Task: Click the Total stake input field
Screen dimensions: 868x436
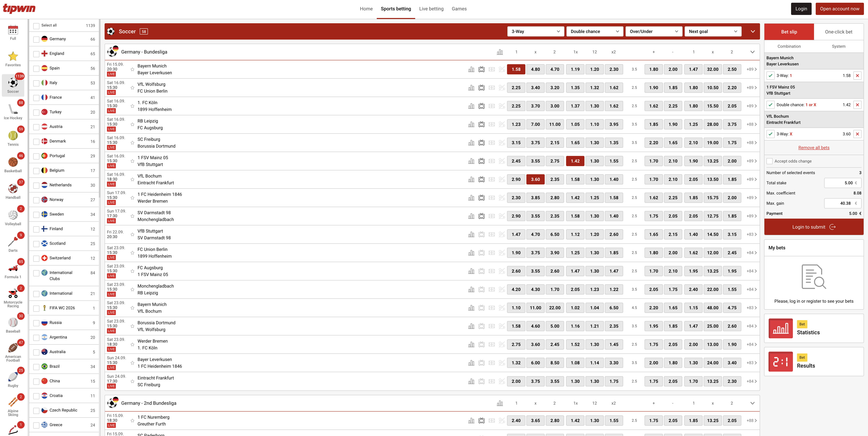Action: (842, 183)
